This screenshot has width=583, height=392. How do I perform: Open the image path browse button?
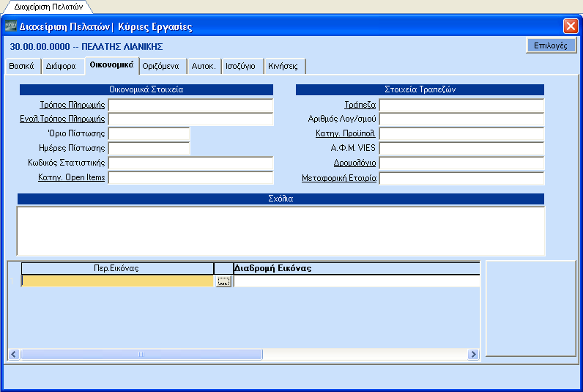pos(223,281)
